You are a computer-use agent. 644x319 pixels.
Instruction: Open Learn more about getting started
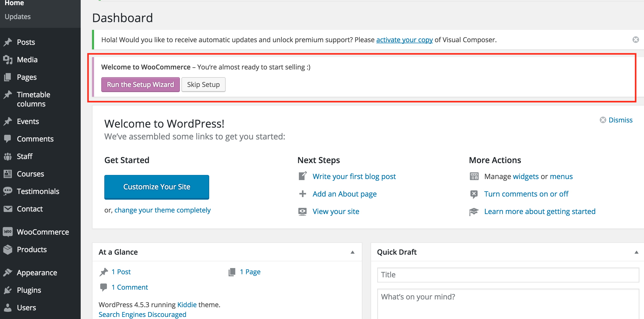540,212
